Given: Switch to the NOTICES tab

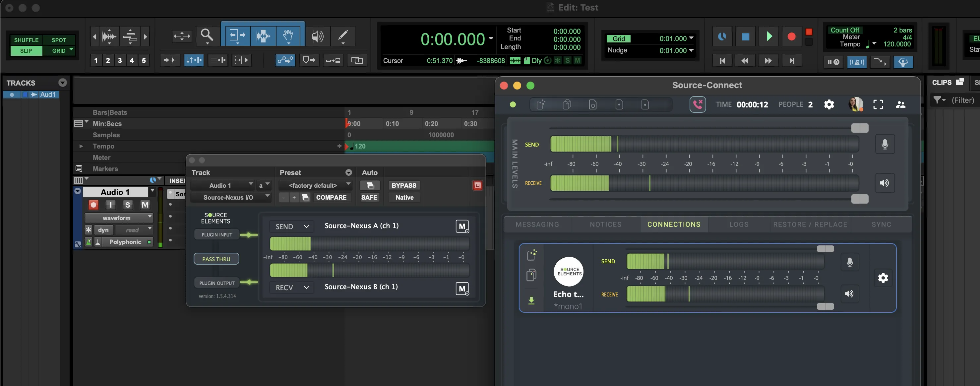Looking at the screenshot, I should click(605, 225).
